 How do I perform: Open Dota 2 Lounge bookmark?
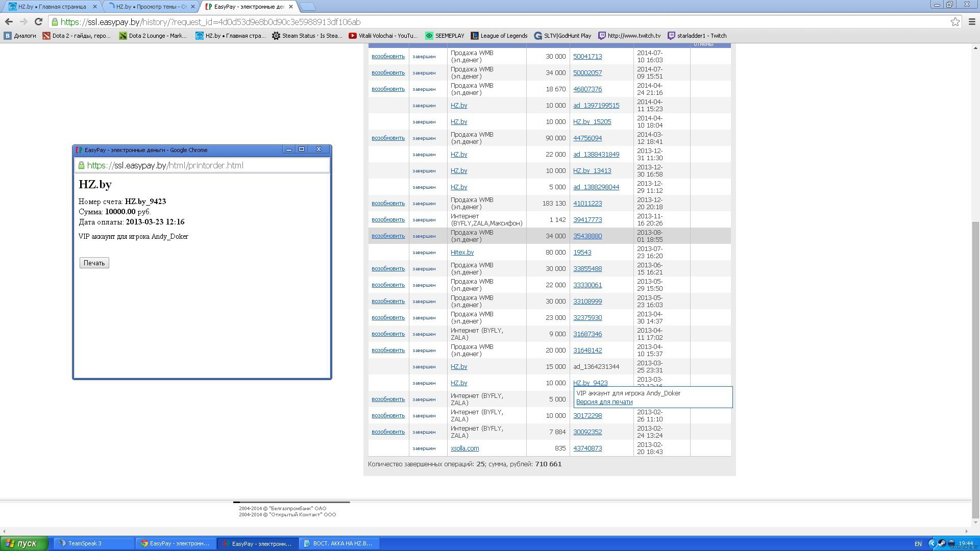point(153,36)
